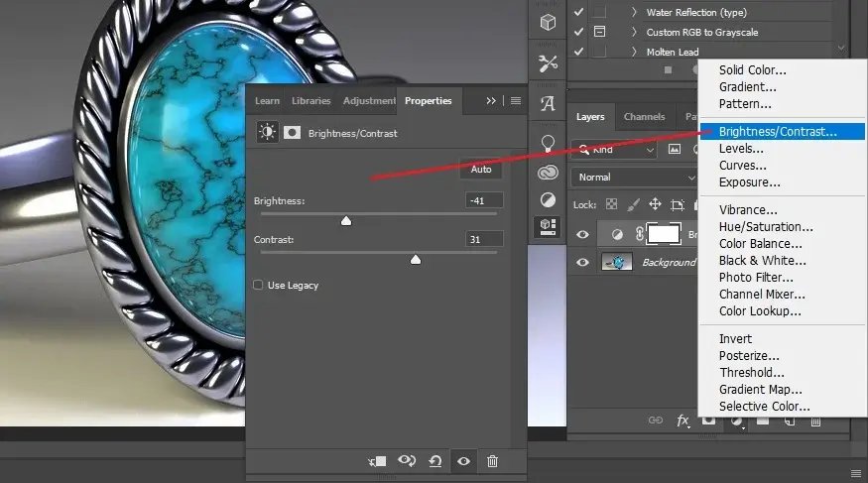
Task: Click Lock artboard nesting icon
Action: 677,204
